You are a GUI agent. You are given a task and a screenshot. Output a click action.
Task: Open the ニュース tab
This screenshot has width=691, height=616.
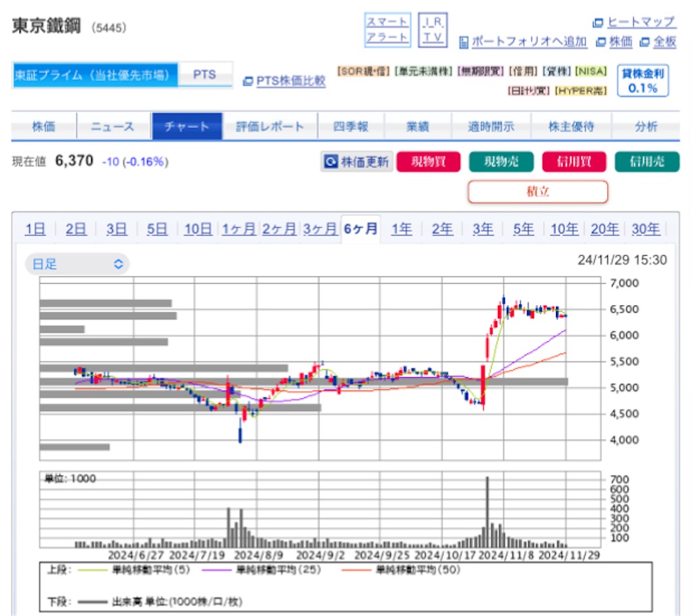(x=113, y=126)
